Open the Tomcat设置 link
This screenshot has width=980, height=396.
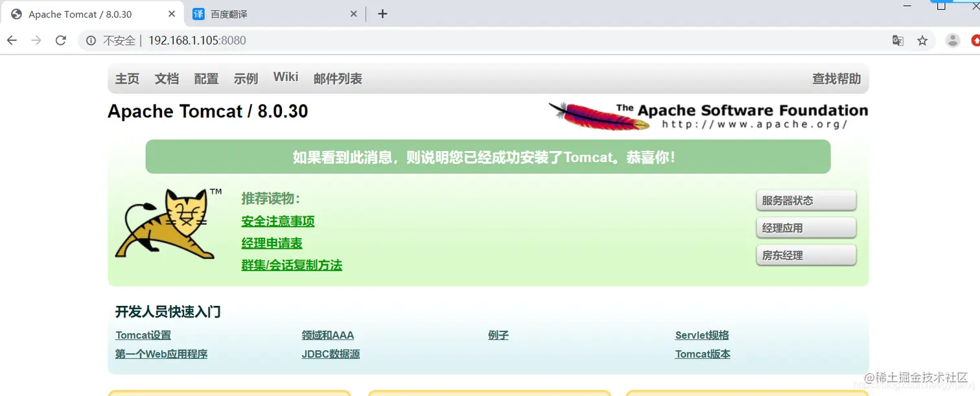[x=143, y=335]
